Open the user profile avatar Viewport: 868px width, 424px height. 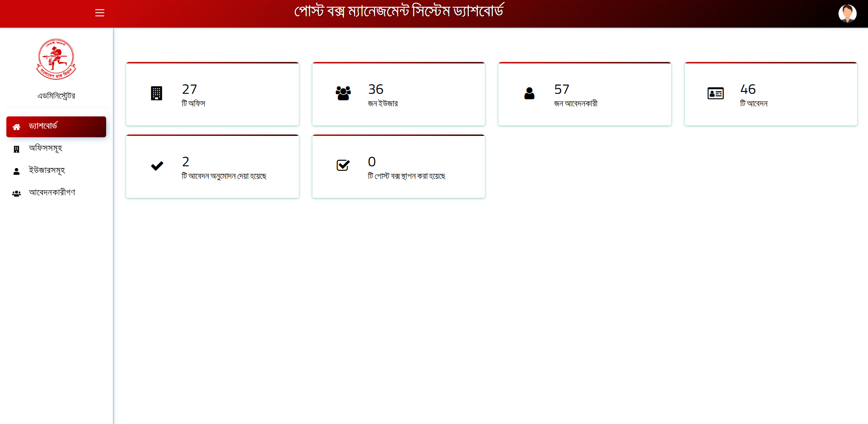[847, 13]
